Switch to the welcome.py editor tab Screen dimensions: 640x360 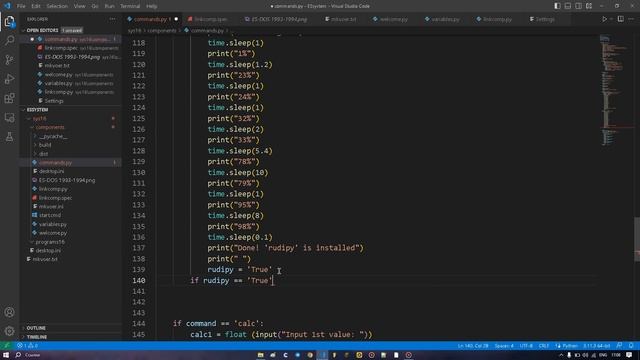click(x=392, y=19)
